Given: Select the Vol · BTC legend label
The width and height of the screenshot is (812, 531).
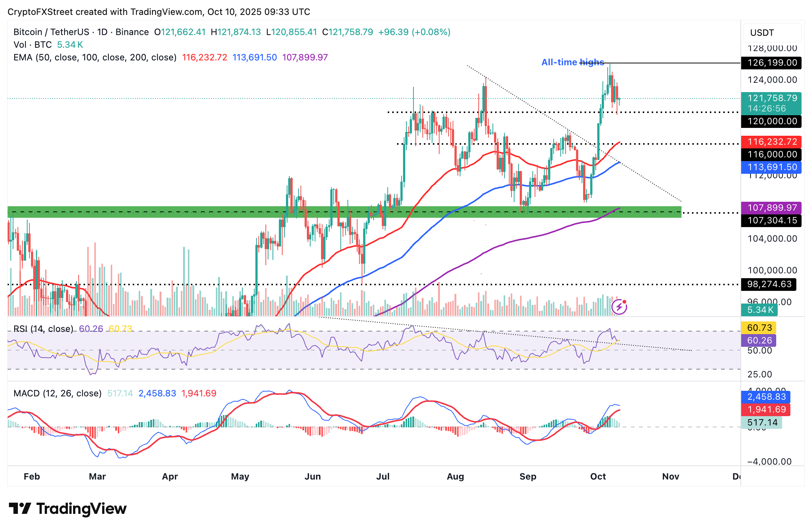Looking at the screenshot, I should point(32,45).
